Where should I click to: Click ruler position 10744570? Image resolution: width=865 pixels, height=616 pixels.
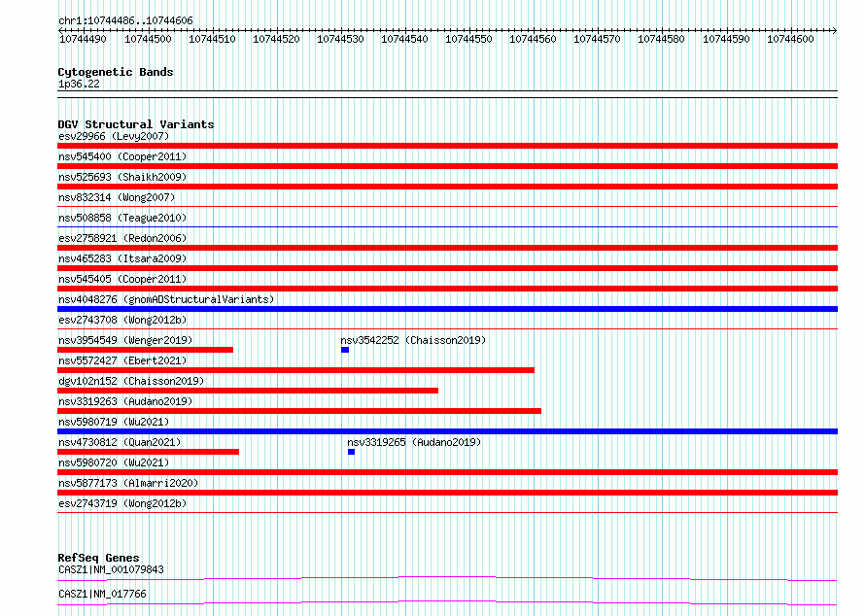[x=597, y=39]
